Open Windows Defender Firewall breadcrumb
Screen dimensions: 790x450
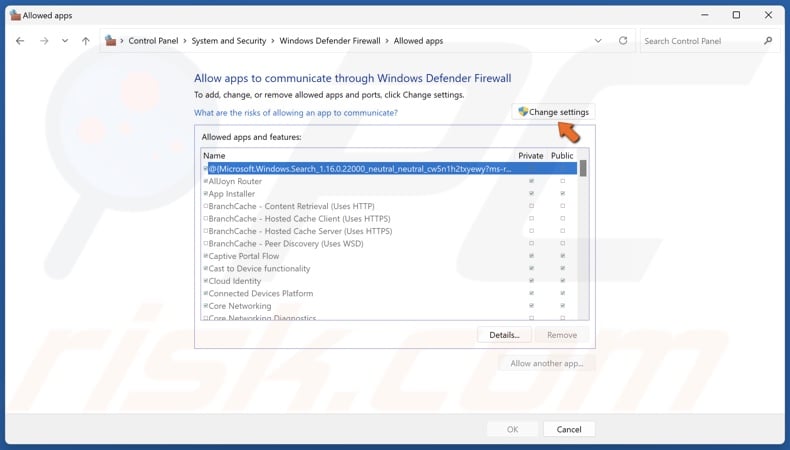(329, 41)
